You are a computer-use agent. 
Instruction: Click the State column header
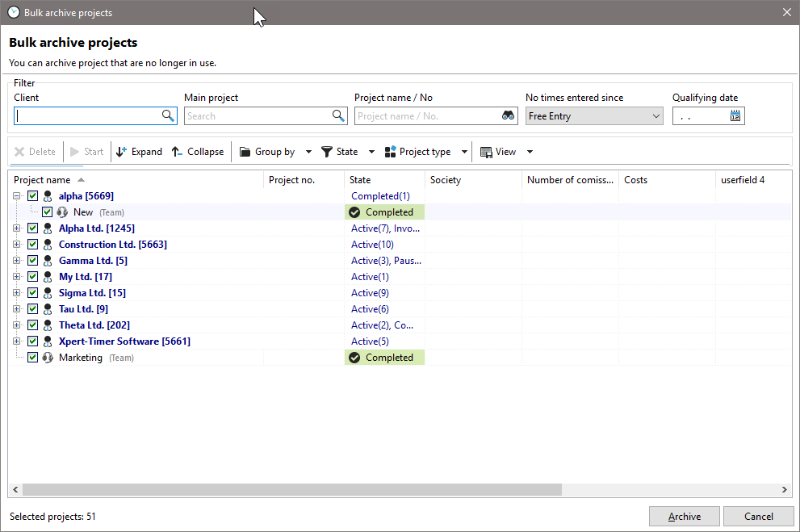pos(385,179)
